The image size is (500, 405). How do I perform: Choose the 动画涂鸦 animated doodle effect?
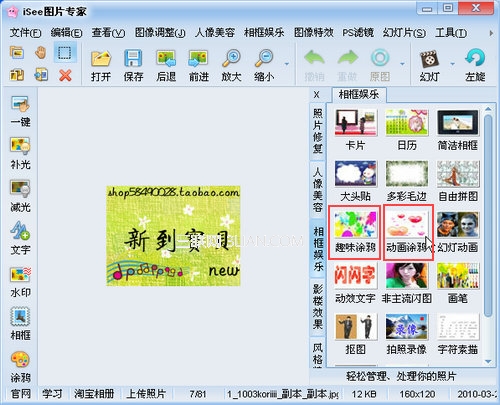tap(408, 232)
